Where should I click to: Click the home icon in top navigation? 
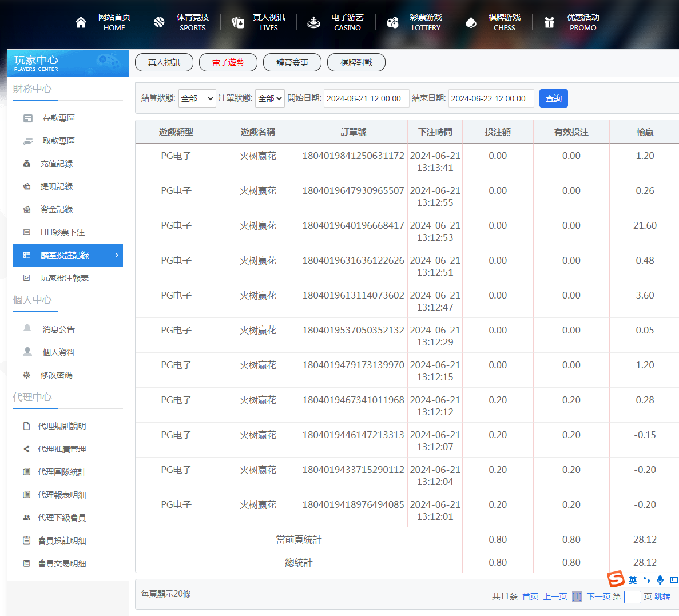[81, 22]
